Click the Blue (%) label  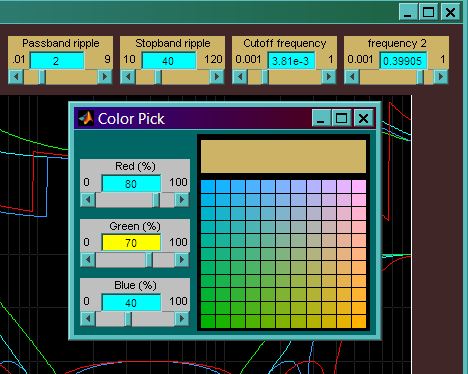pos(135,285)
